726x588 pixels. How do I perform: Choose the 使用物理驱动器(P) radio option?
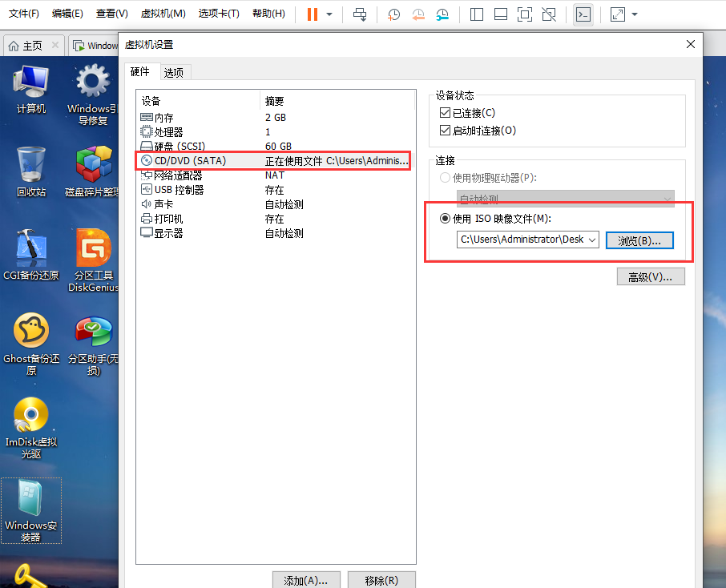click(x=445, y=178)
